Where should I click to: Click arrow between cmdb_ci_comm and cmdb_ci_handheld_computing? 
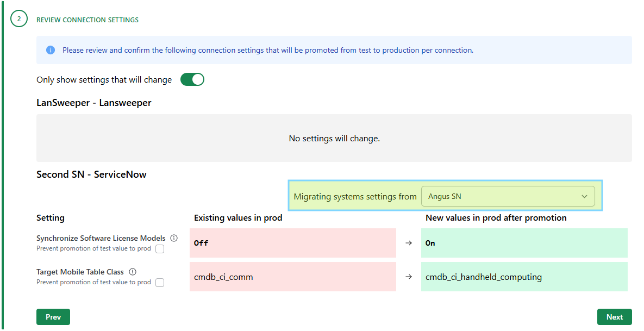[409, 277]
